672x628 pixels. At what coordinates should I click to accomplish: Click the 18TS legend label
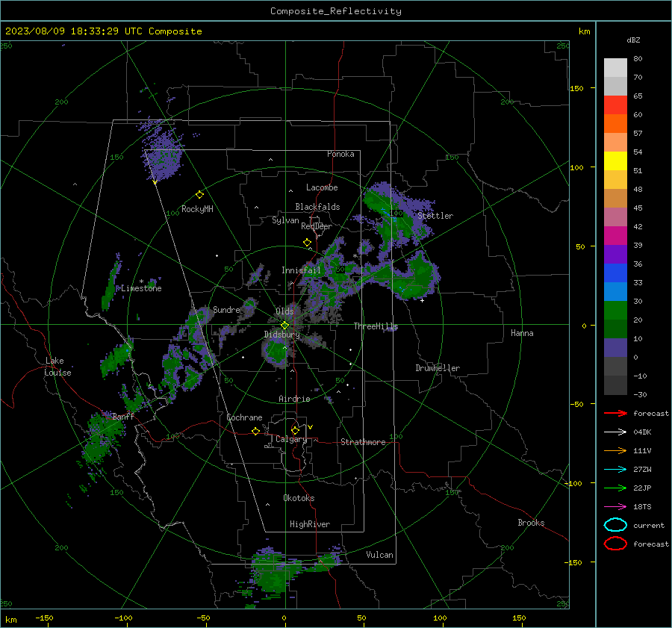coord(642,507)
